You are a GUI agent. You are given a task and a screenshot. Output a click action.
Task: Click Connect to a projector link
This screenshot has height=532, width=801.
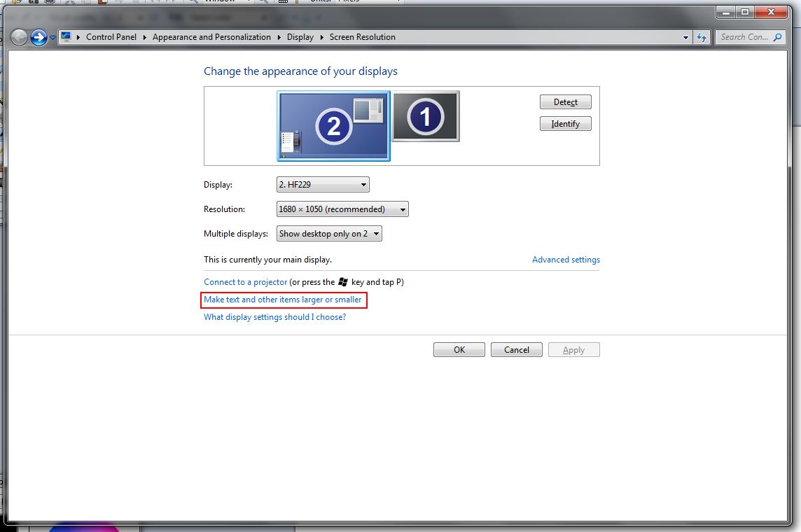pos(245,282)
